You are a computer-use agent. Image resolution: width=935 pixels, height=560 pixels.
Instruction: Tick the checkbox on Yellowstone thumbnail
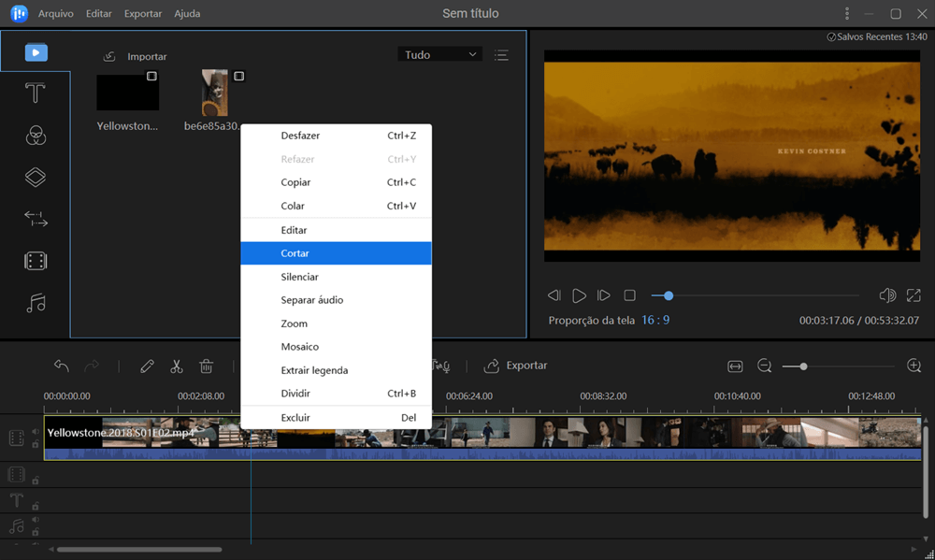click(x=151, y=77)
